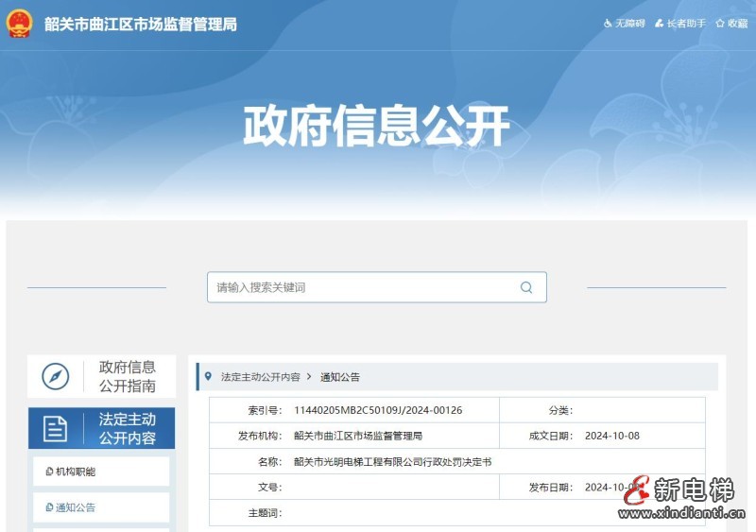Click the 政府信息公开 banner heading
Viewport: 756px width, 532px height.
click(376, 126)
